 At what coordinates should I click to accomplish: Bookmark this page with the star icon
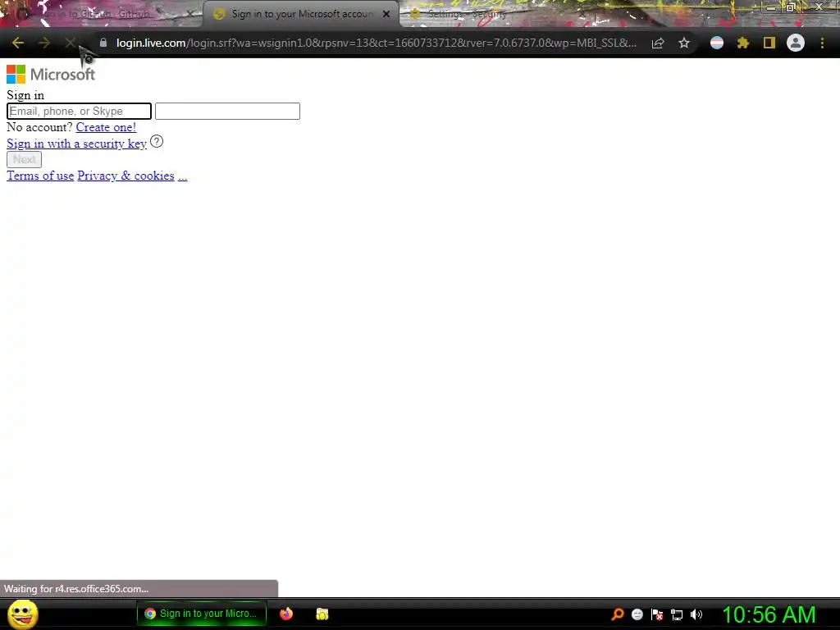[684, 43]
